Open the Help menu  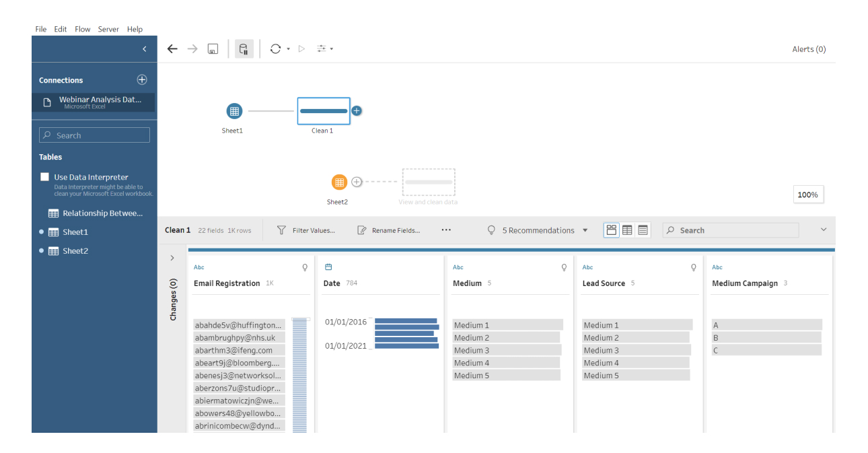pyautogui.click(x=135, y=29)
